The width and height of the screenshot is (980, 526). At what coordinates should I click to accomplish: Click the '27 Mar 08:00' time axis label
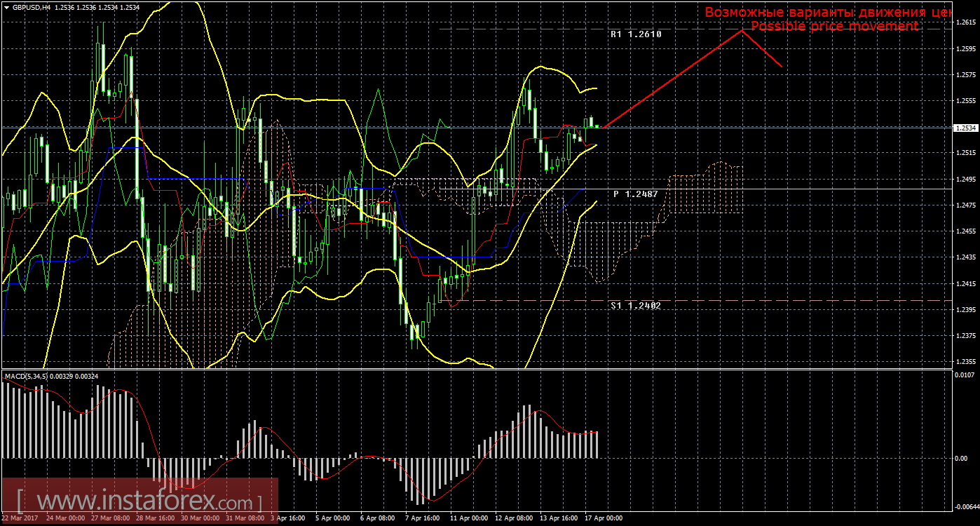tap(110, 519)
